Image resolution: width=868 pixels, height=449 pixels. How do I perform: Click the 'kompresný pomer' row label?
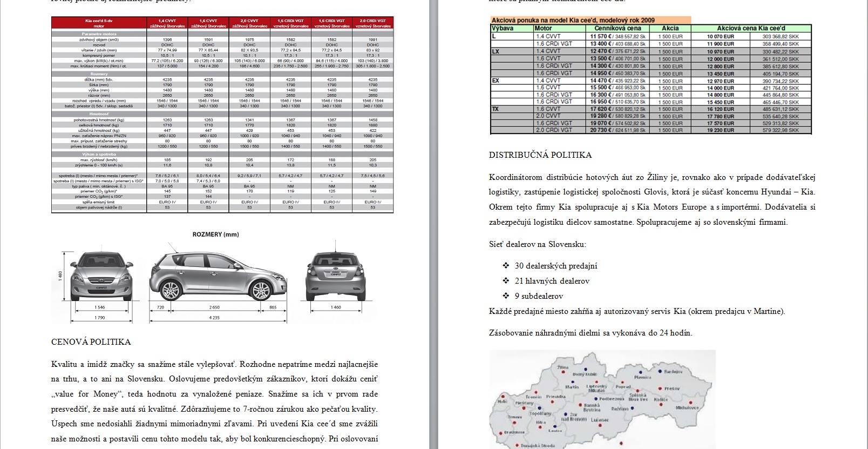coord(99,55)
